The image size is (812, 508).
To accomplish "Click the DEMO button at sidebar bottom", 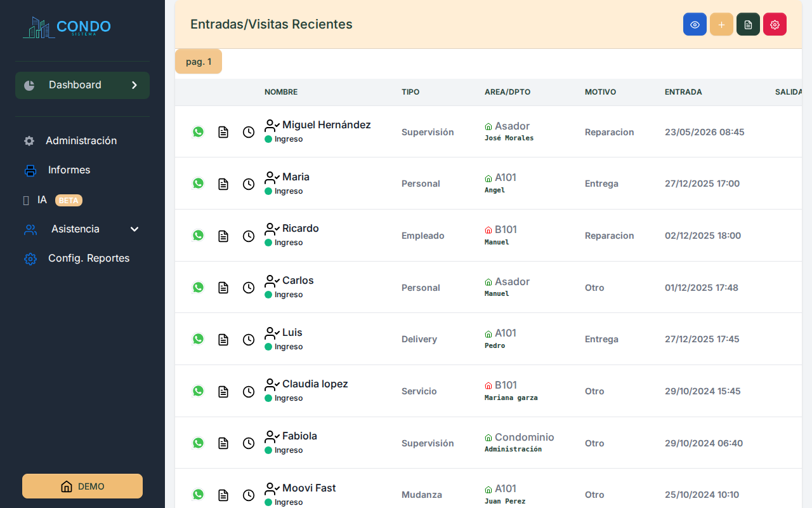I will [x=82, y=486].
